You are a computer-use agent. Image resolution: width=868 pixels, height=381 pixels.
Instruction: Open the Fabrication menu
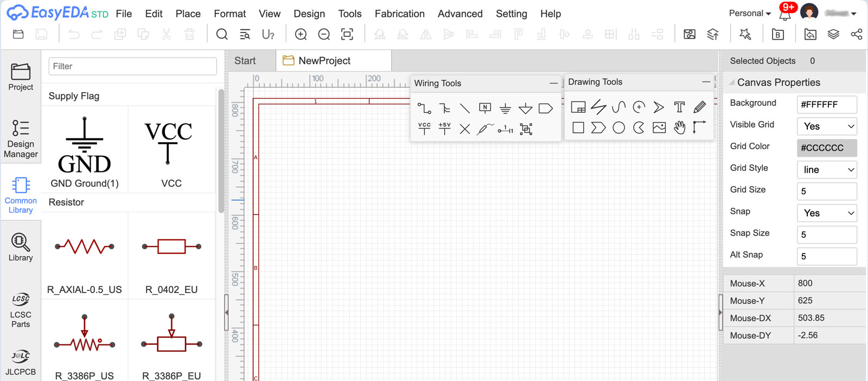[400, 14]
